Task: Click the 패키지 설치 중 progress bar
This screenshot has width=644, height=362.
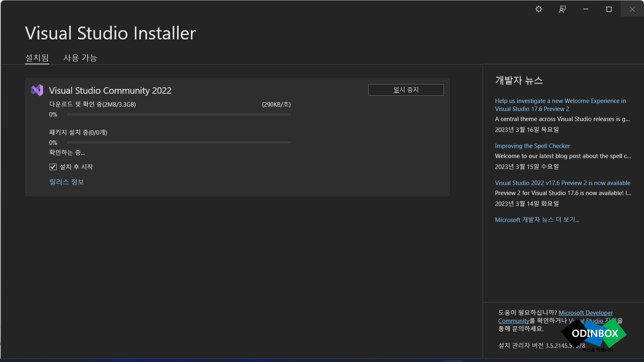Action: [x=179, y=142]
